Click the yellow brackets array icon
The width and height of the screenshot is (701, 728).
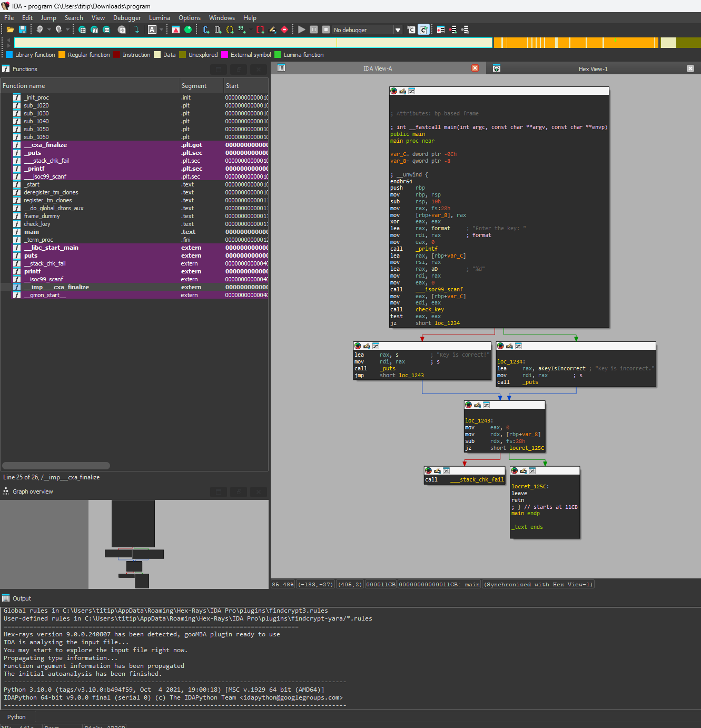(x=230, y=29)
